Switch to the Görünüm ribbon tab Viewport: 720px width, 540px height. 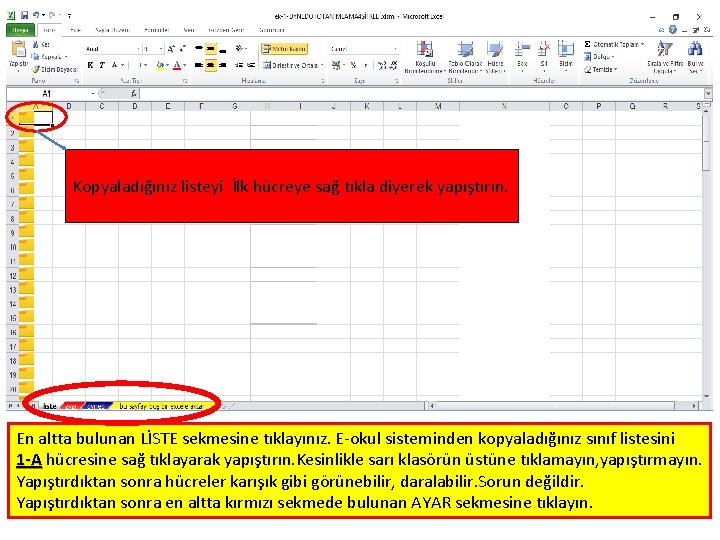271,30
